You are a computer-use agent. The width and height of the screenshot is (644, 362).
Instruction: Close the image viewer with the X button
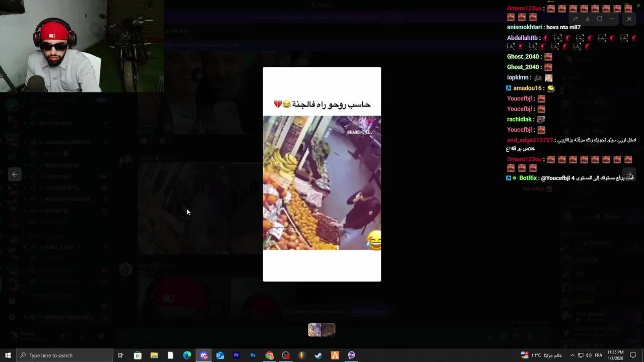point(629,19)
